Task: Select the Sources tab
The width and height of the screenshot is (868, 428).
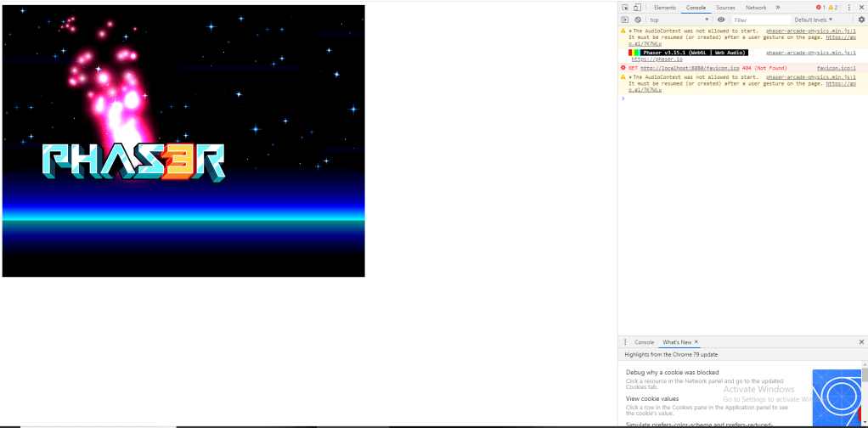Action: (725, 8)
